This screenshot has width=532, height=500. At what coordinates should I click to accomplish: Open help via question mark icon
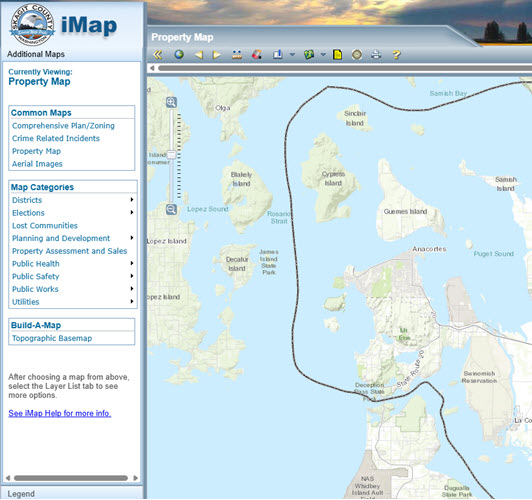click(396, 55)
